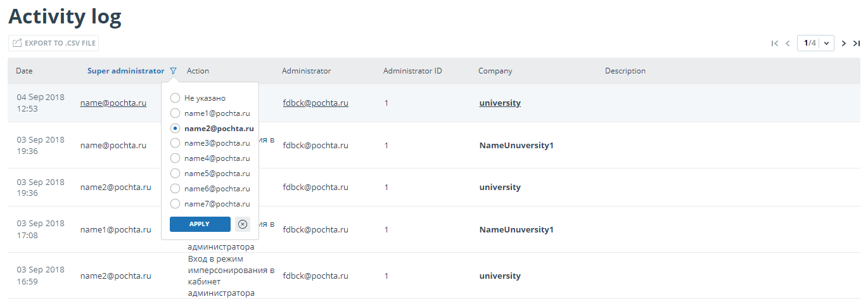Image resolution: width=868 pixels, height=299 pixels.
Task: Go to the previous page arrow
Action: click(x=788, y=43)
